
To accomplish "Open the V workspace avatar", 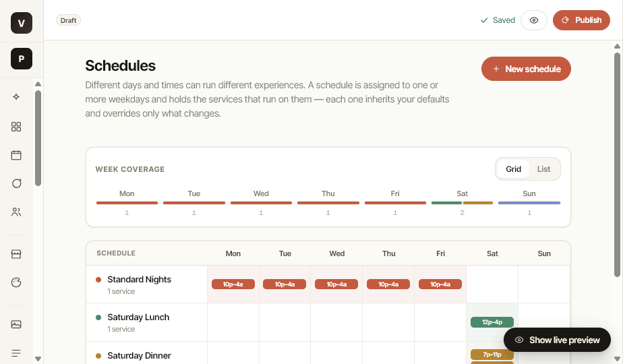I will pos(22,23).
